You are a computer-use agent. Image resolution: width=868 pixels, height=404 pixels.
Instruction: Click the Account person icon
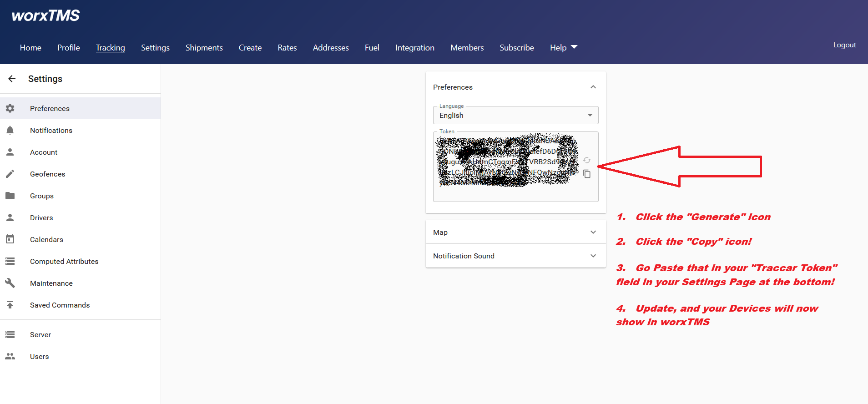coord(10,152)
